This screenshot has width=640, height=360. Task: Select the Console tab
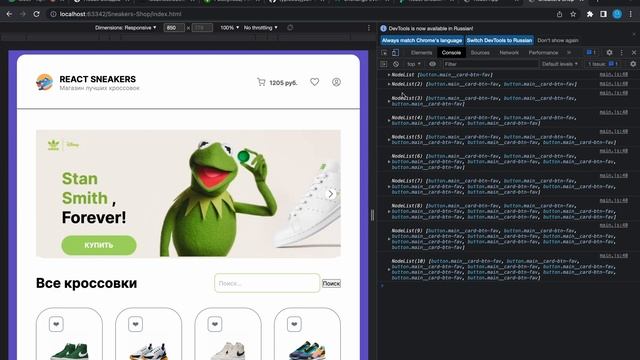click(x=451, y=53)
